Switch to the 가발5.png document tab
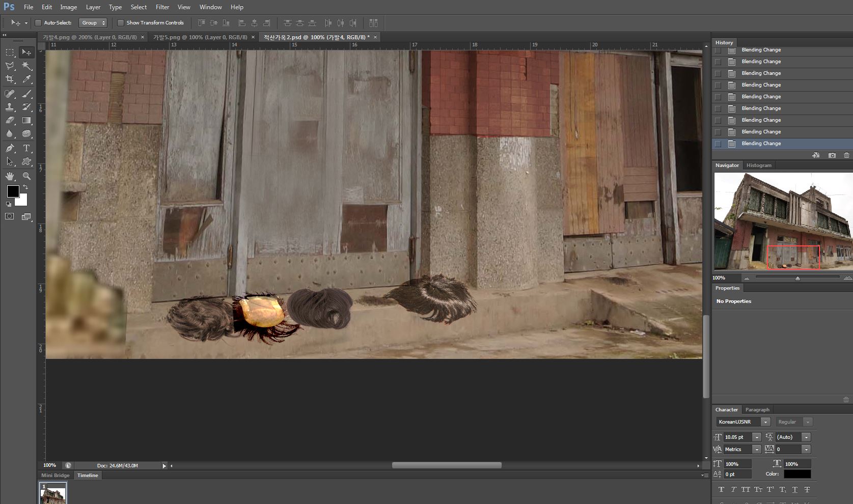 tap(200, 37)
